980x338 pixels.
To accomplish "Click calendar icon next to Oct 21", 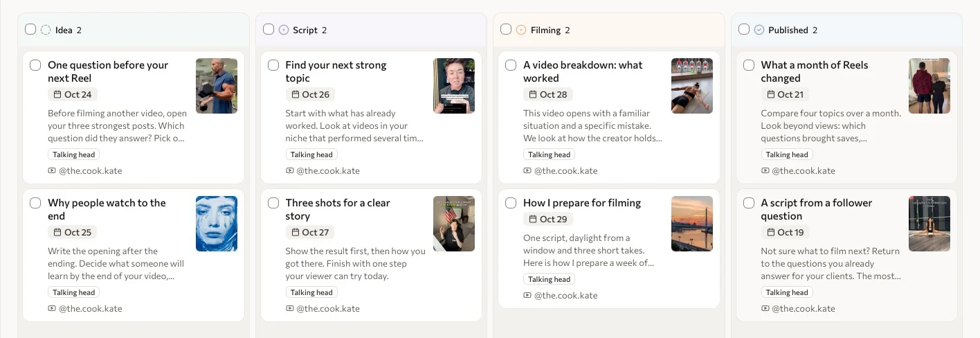I will 770,94.
